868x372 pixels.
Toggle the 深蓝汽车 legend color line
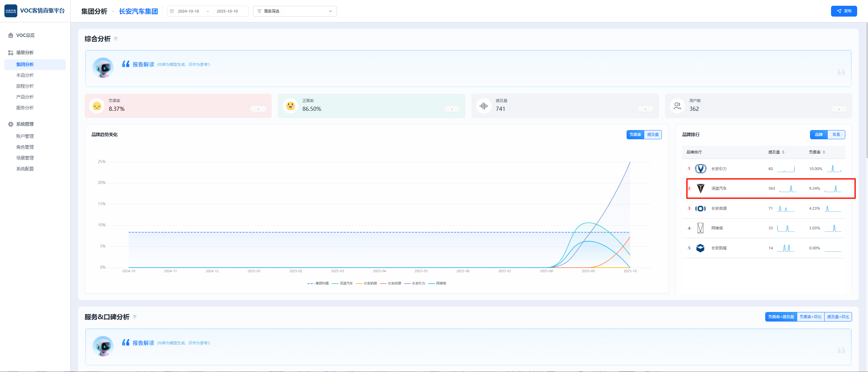pyautogui.click(x=335, y=283)
